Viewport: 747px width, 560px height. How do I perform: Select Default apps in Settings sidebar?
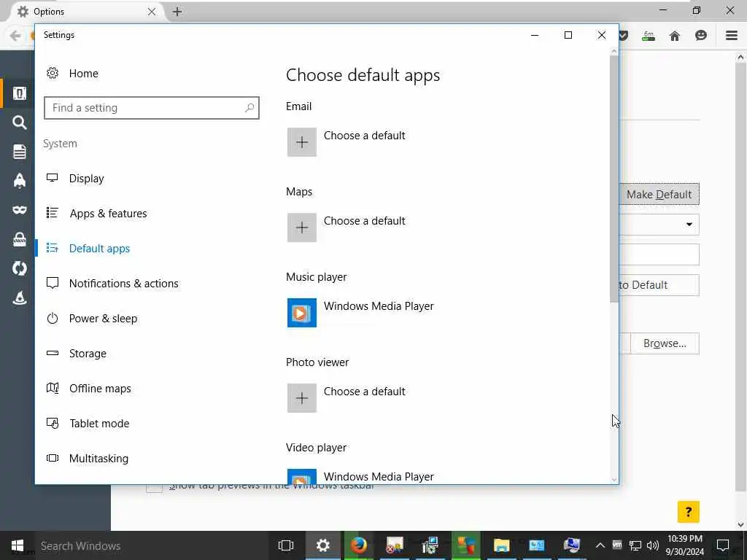(88, 249)
